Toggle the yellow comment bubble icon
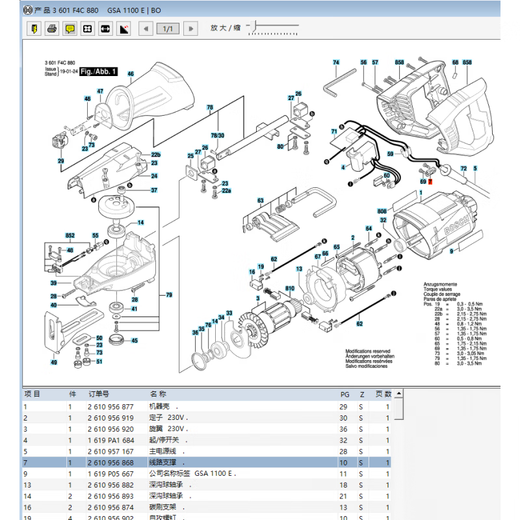The image size is (520, 520). pos(69,29)
